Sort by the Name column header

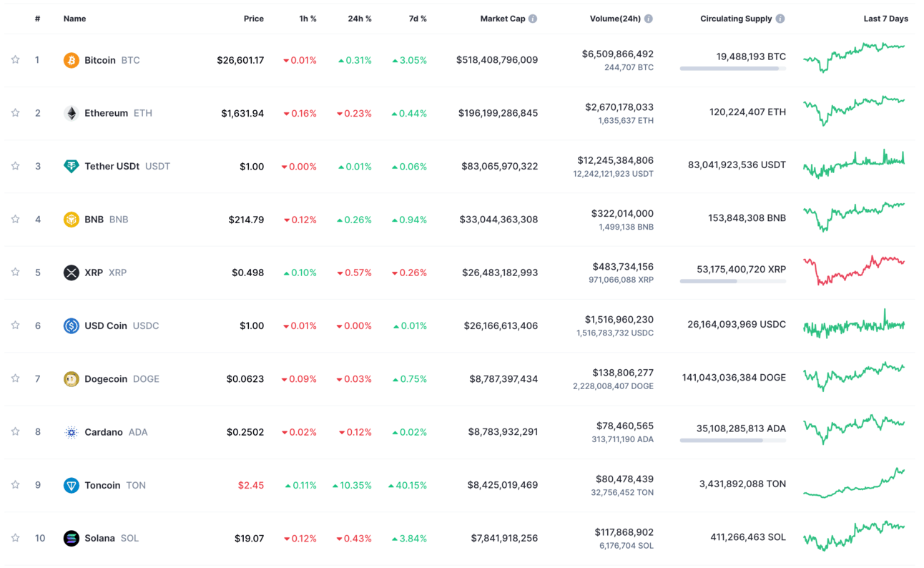coord(74,19)
